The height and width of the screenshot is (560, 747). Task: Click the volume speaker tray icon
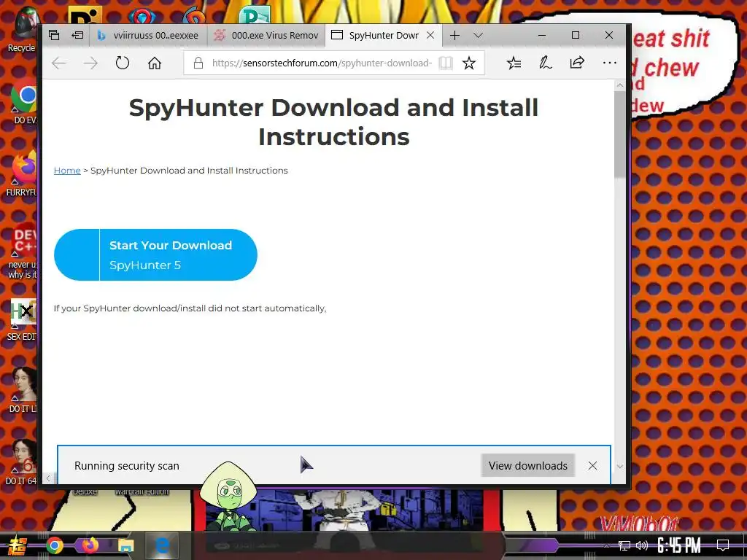(x=642, y=545)
